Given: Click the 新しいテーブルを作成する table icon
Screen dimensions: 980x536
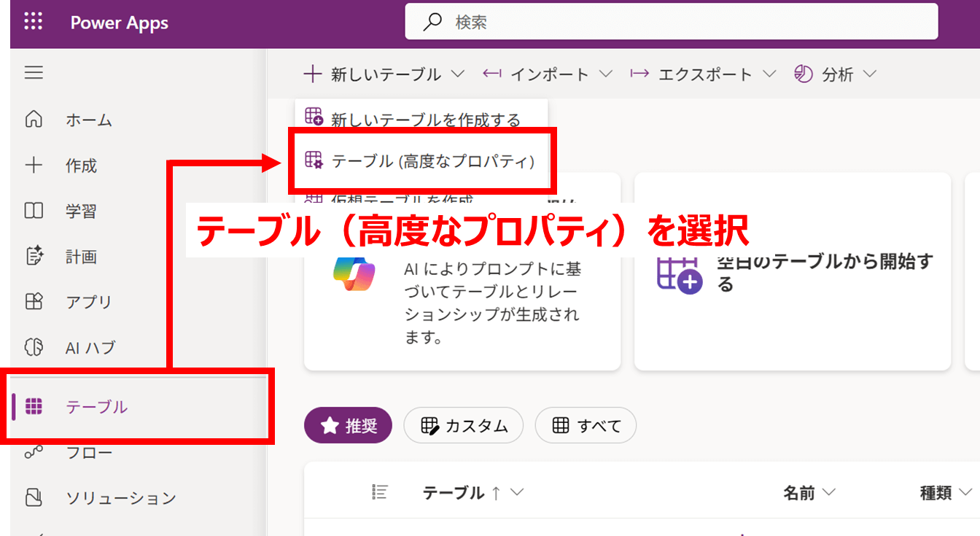Looking at the screenshot, I should 314,115.
